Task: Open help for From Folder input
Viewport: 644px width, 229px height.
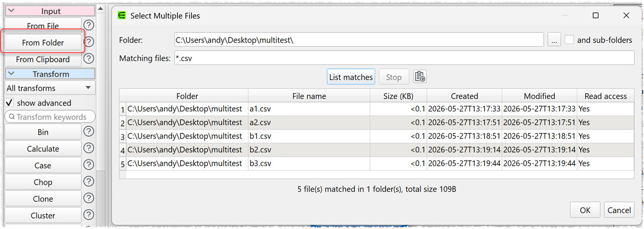Action: [89, 42]
